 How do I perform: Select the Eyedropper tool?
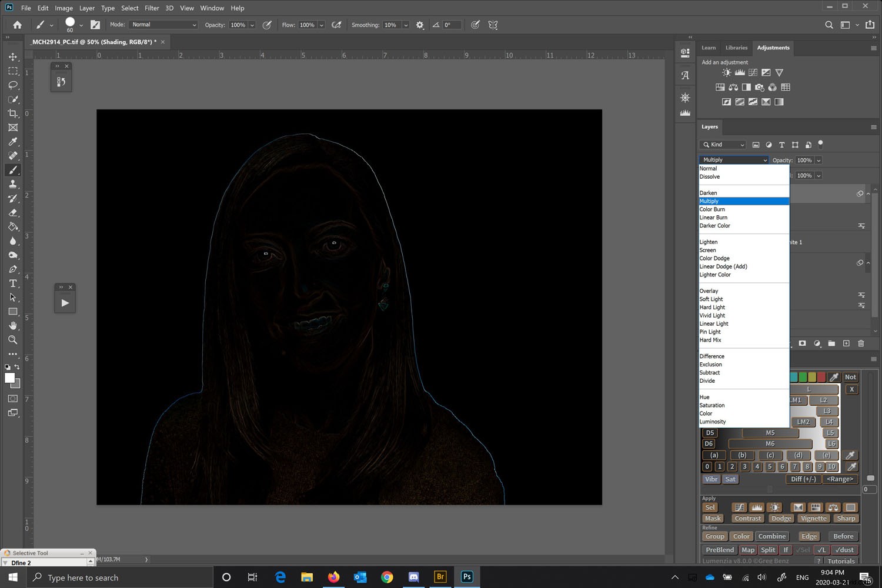[13, 142]
